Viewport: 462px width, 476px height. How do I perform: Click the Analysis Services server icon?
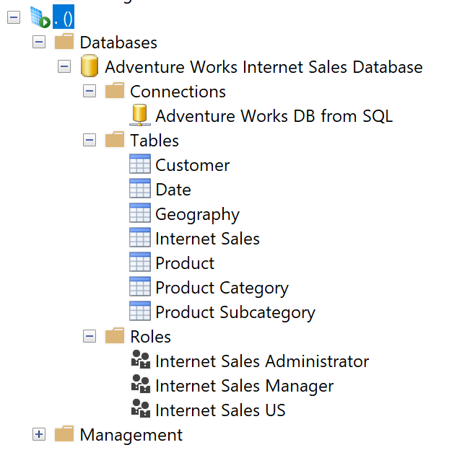(40, 18)
